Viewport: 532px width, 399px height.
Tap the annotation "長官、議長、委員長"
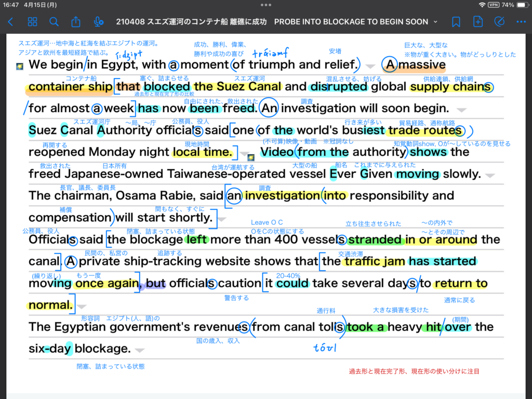[x=87, y=187]
